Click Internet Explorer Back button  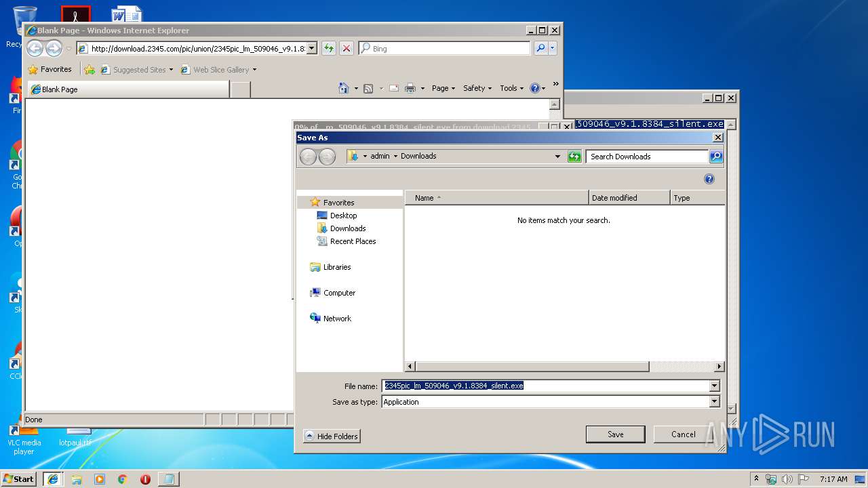click(x=35, y=48)
